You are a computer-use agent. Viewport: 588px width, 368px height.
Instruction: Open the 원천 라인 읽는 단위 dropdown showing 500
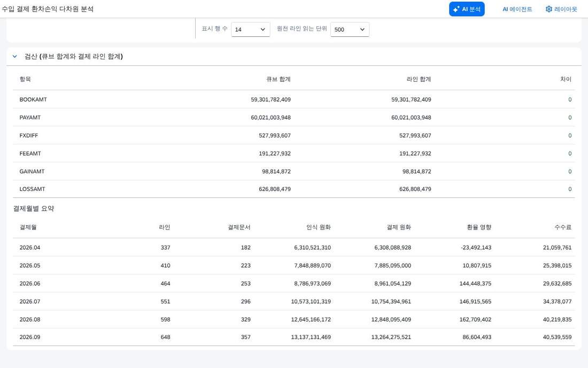pos(350,29)
